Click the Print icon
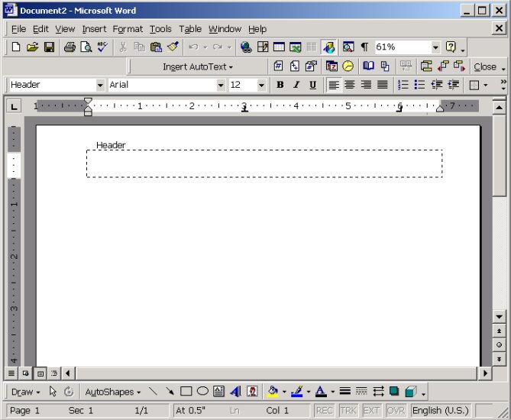511x420 pixels. [x=70, y=47]
